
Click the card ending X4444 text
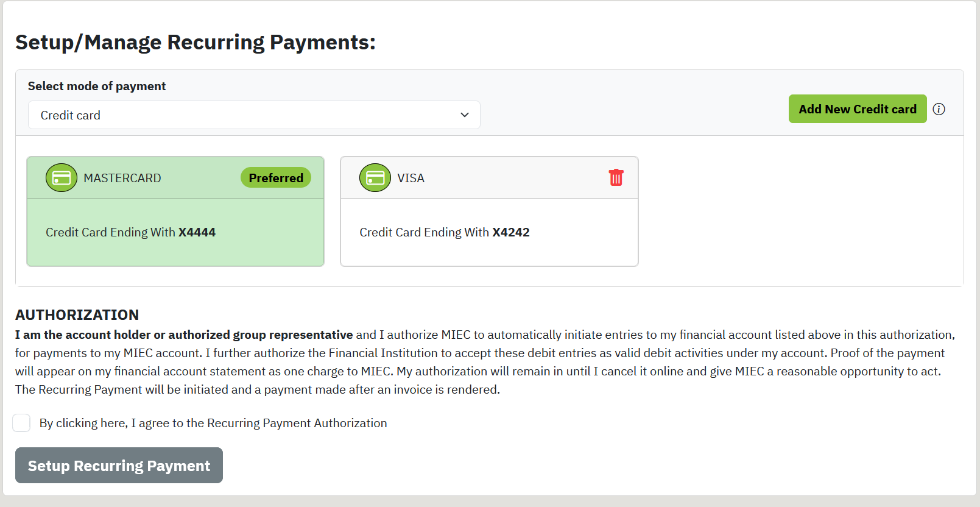(x=131, y=232)
